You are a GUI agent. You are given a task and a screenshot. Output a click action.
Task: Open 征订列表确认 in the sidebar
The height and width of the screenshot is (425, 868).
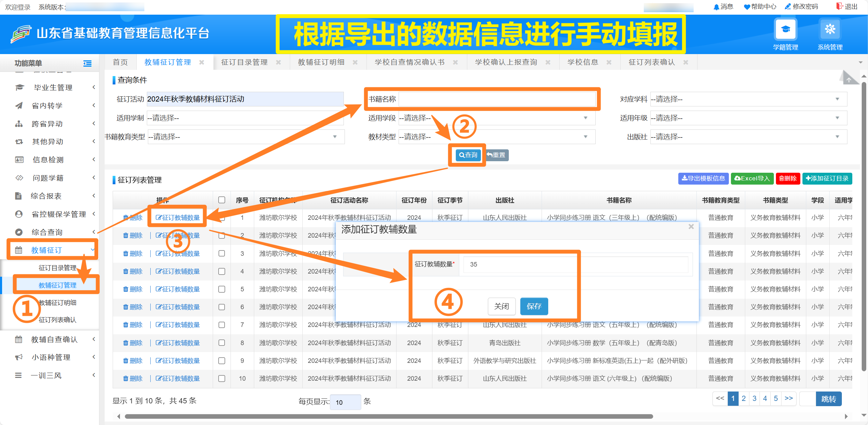pyautogui.click(x=58, y=320)
